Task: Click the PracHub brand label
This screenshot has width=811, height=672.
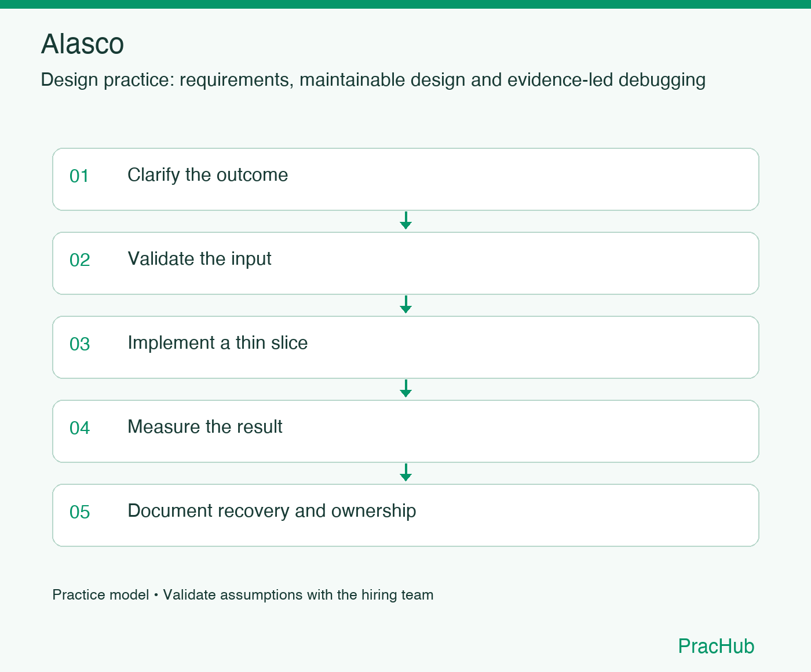Action: (716, 646)
